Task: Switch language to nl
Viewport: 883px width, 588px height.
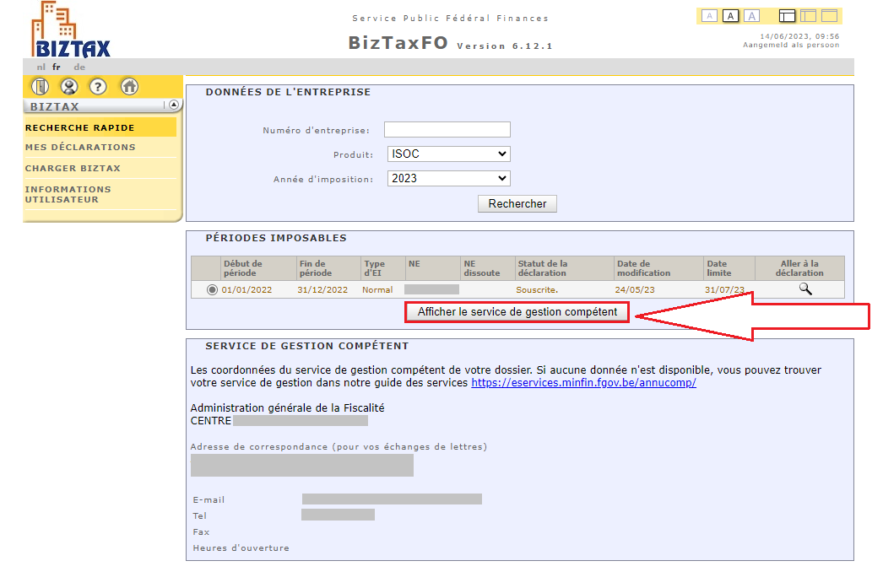Action: pyautogui.click(x=41, y=67)
